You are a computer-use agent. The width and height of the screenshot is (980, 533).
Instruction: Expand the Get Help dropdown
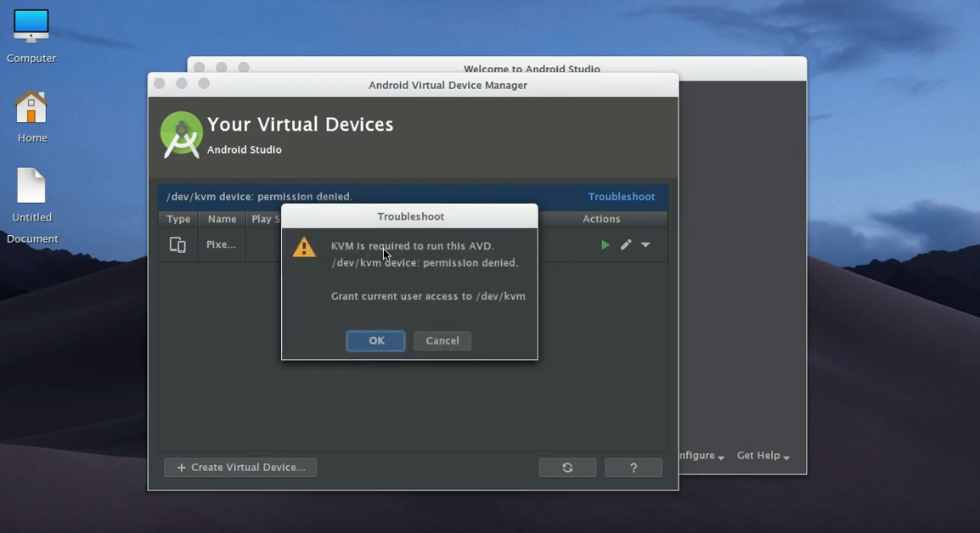pyautogui.click(x=761, y=456)
